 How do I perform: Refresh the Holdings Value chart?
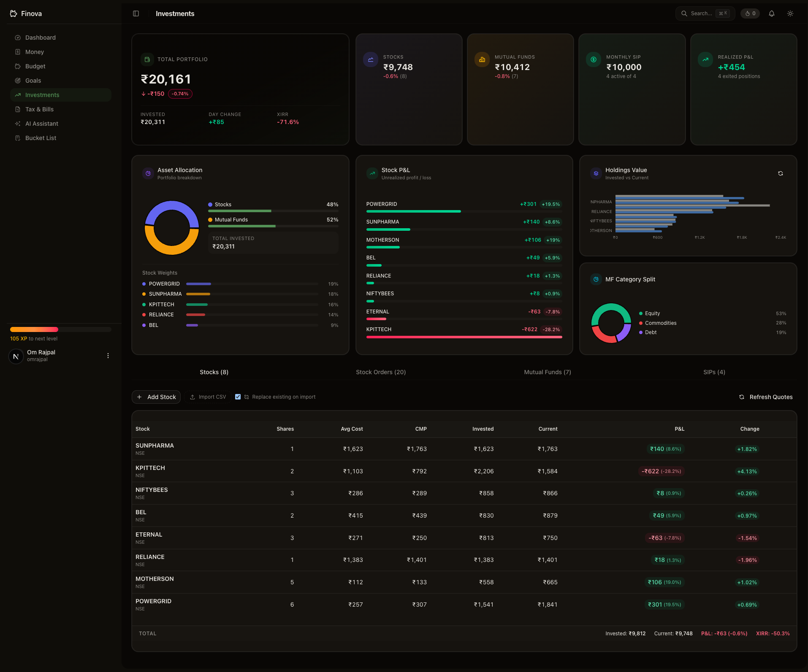tap(780, 173)
